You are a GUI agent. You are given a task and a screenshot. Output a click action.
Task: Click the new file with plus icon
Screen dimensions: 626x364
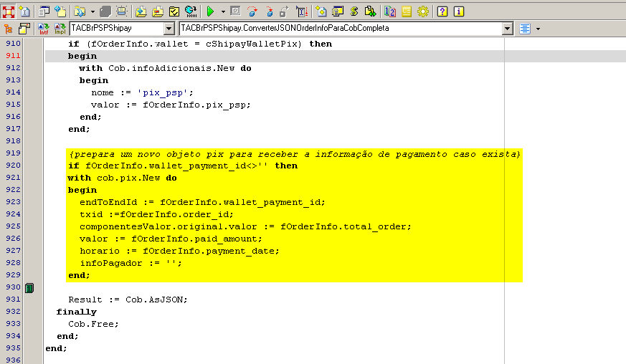(60, 11)
